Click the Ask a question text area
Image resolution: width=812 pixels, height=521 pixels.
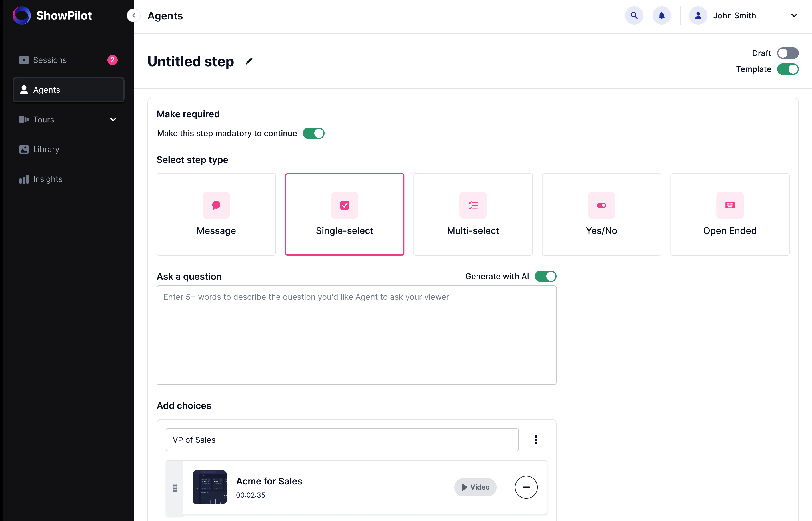click(356, 335)
